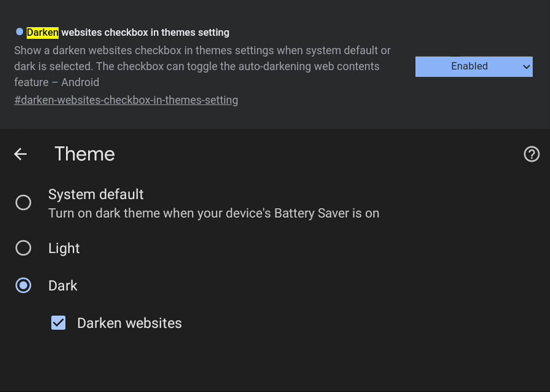Click the "feature – Android" platform text
Screen dimensions: 550x392
[x=57, y=82]
